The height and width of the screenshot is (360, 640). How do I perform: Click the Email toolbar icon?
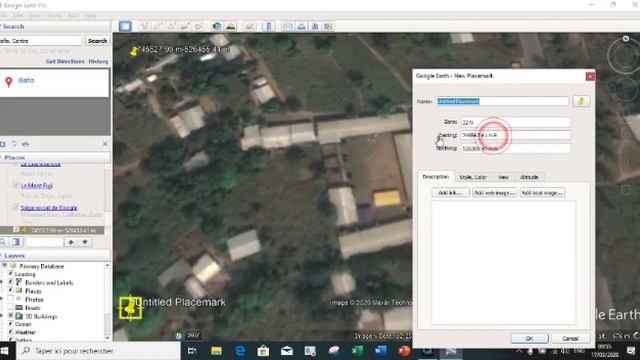coord(287,27)
